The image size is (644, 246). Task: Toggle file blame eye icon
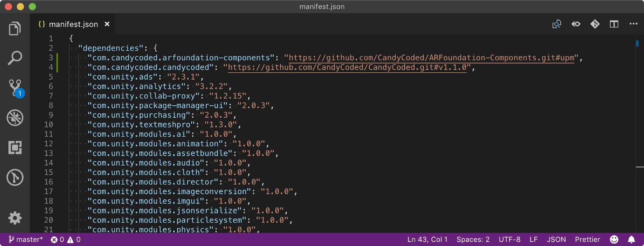[x=576, y=24]
